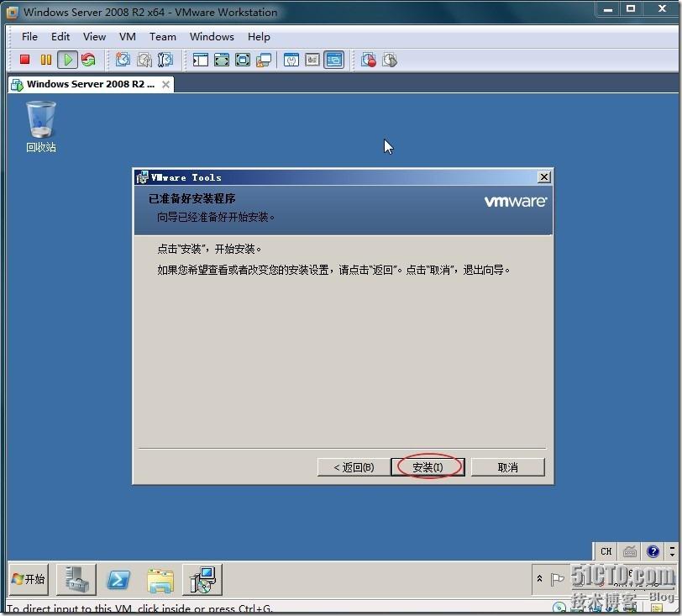682x616 pixels.
Task: Open the PowerShell taskbar icon
Action: point(118,579)
